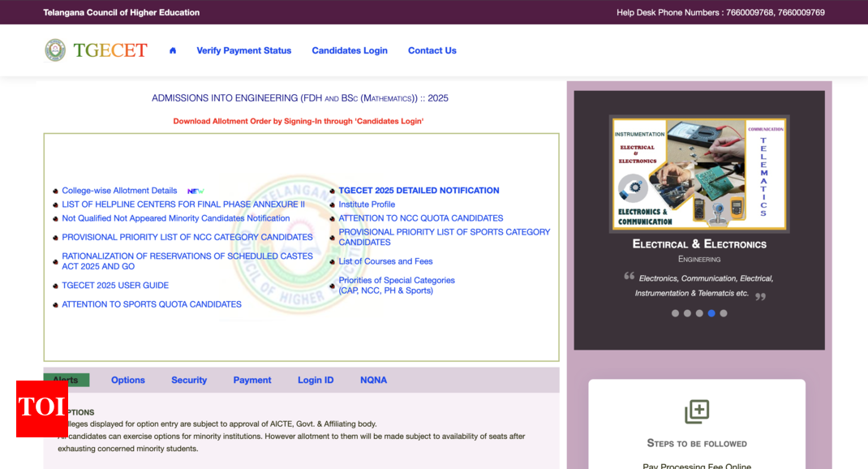Select the second carousel dot indicator

[687, 313]
